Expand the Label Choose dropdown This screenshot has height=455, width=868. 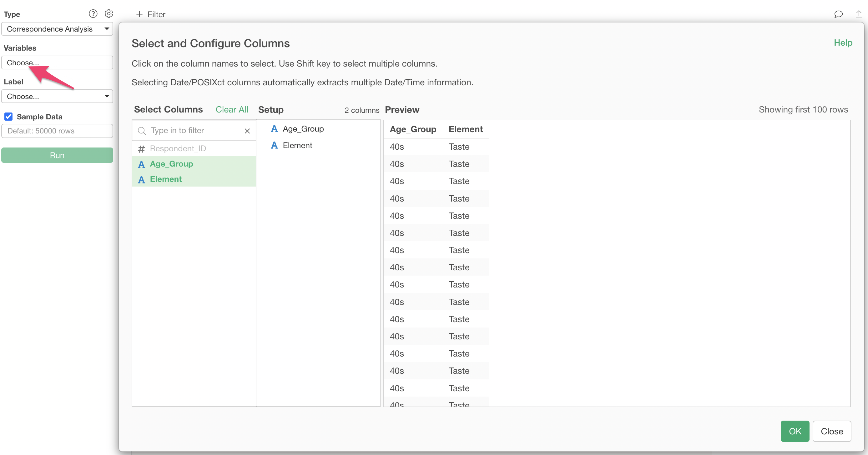coord(57,96)
